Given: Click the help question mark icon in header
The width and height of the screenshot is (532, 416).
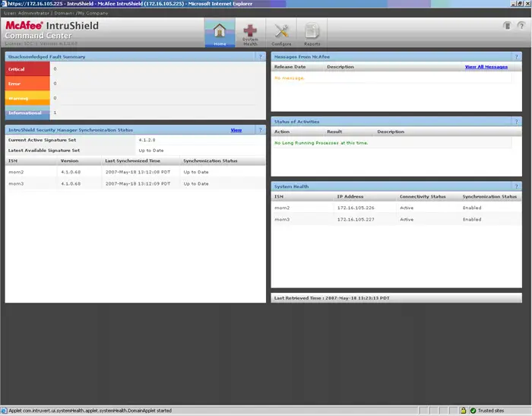Looking at the screenshot, I should click(521, 26).
